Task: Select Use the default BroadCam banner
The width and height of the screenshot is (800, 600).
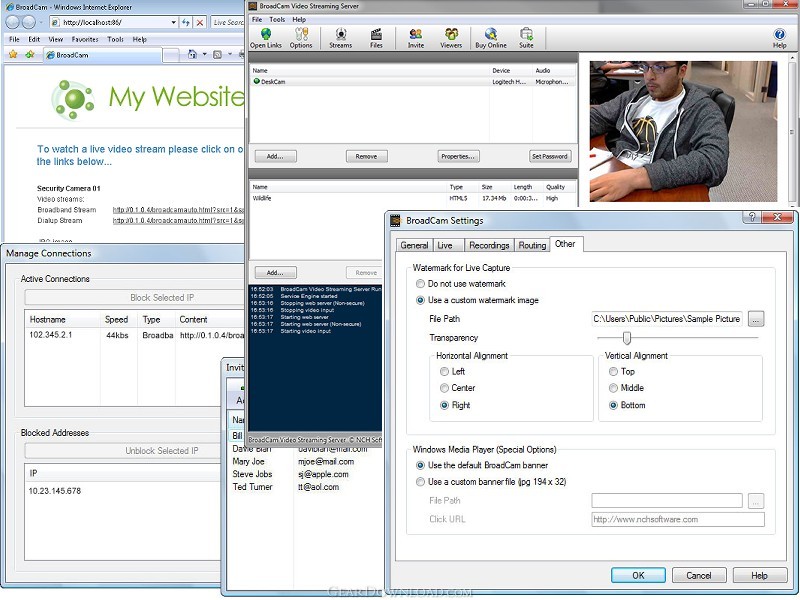Action: tap(420, 465)
